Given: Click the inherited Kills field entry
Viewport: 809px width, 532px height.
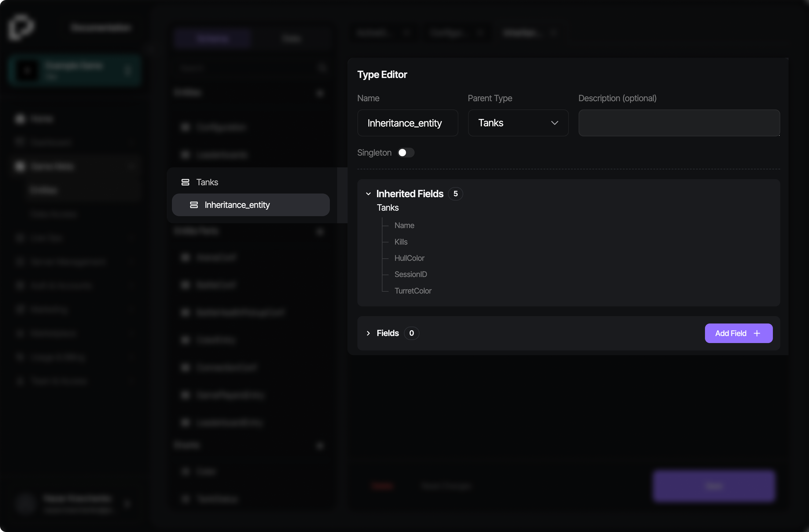Looking at the screenshot, I should tap(401, 242).
